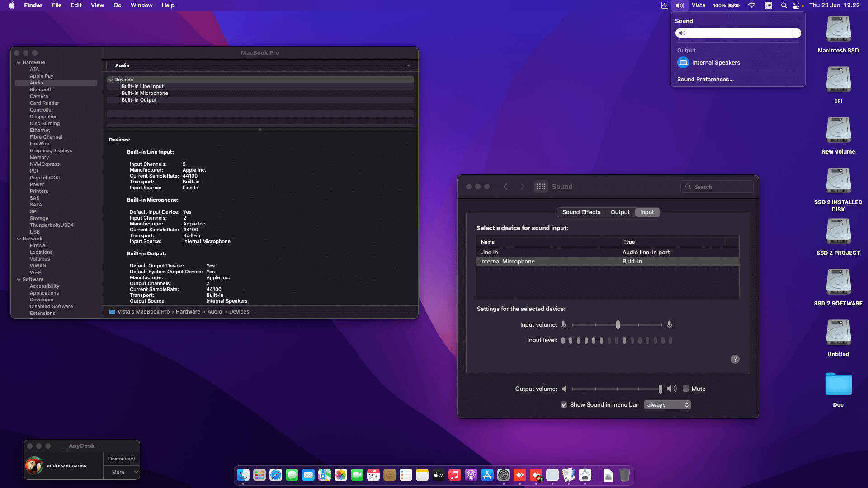This screenshot has width=868, height=488.
Task: Open Notes app in Dock
Action: point(422,475)
